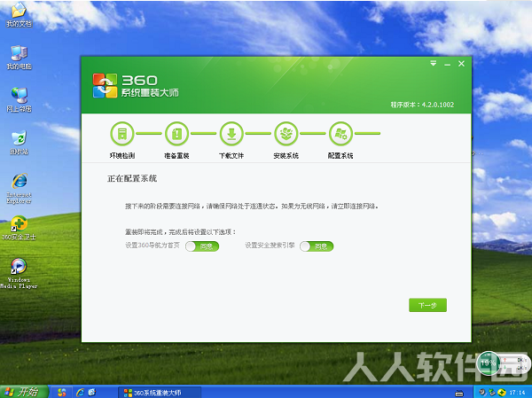Click the 环境检测 step label
532x398 pixels.
[x=122, y=156]
